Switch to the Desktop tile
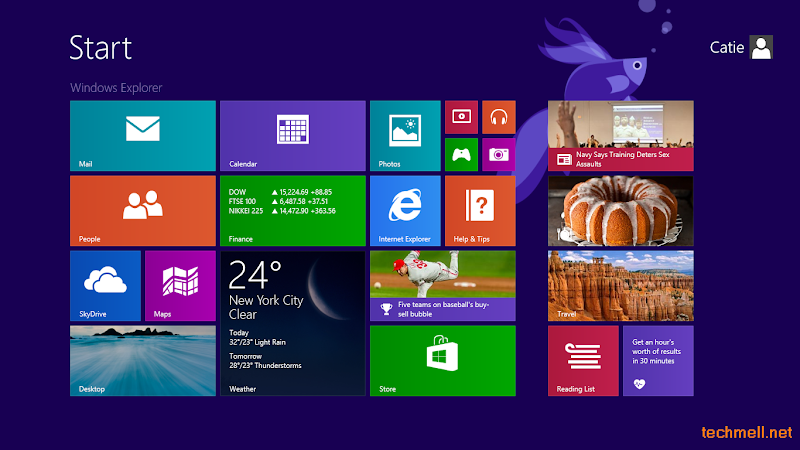The image size is (800, 450). coord(143,361)
